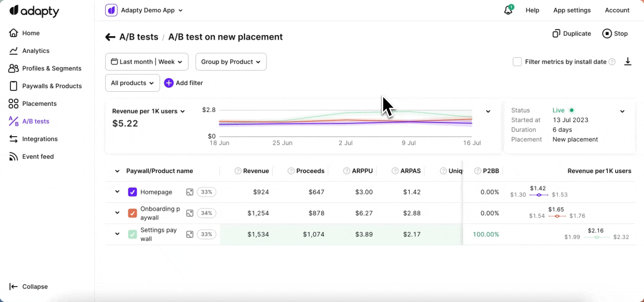Open Placements in the sidebar
Image resolution: width=644 pixels, height=302 pixels.
point(39,104)
